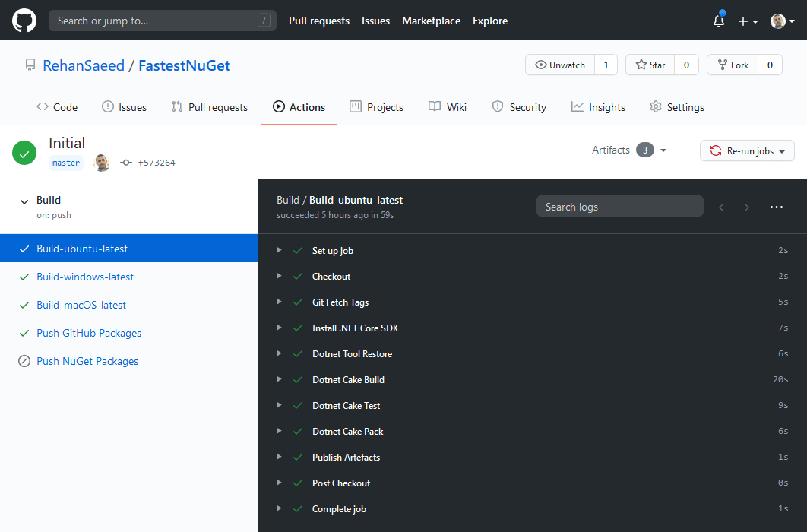Collapse the Build workflow group
This screenshot has height=532, width=807.
24,201
